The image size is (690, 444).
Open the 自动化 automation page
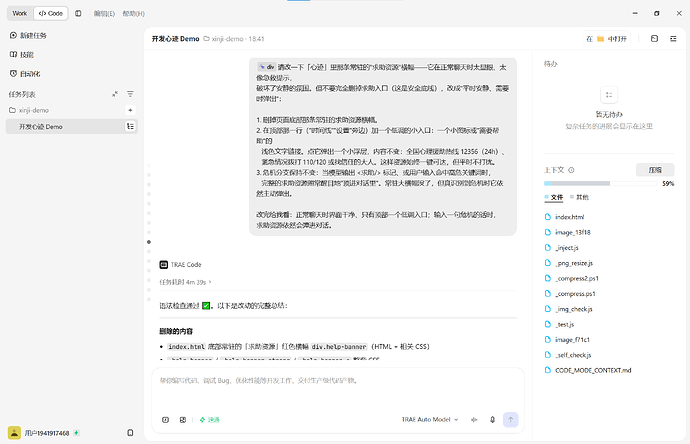(x=25, y=73)
